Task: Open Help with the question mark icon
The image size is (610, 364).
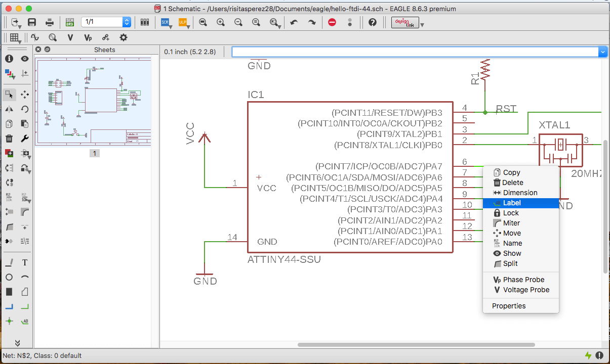Action: pyautogui.click(x=373, y=22)
